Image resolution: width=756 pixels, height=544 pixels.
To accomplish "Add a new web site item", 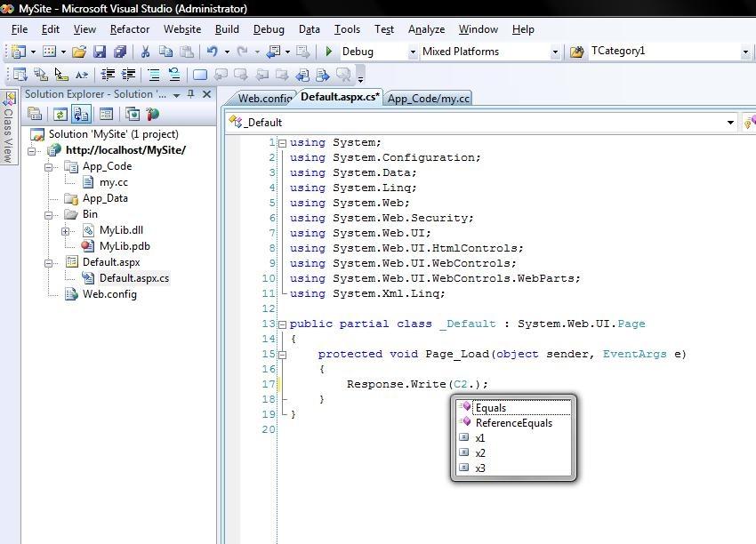I will (x=49, y=52).
